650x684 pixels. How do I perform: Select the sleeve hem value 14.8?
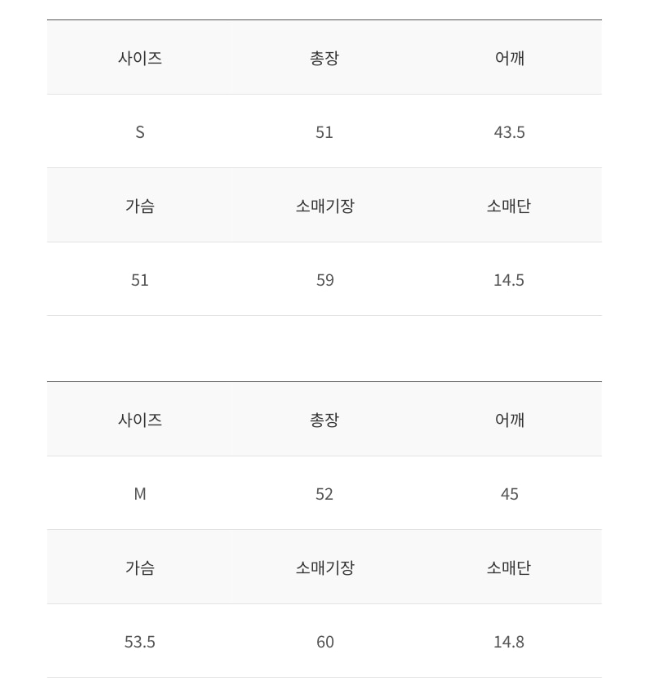pos(509,642)
